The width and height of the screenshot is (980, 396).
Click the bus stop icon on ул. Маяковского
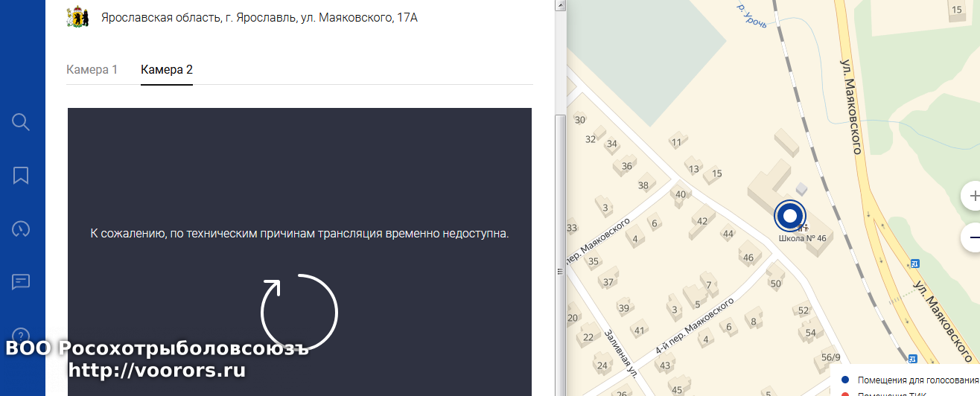[914, 263]
